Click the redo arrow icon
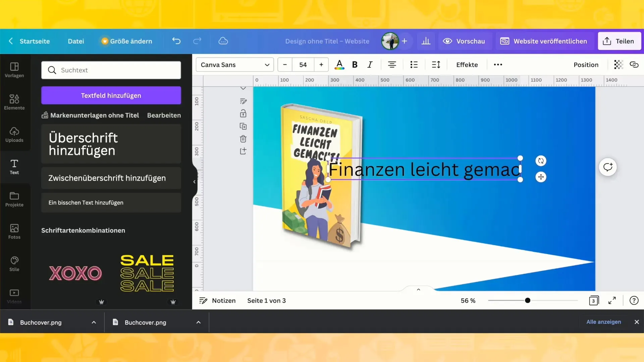Viewport: 644px width, 362px height. (197, 41)
